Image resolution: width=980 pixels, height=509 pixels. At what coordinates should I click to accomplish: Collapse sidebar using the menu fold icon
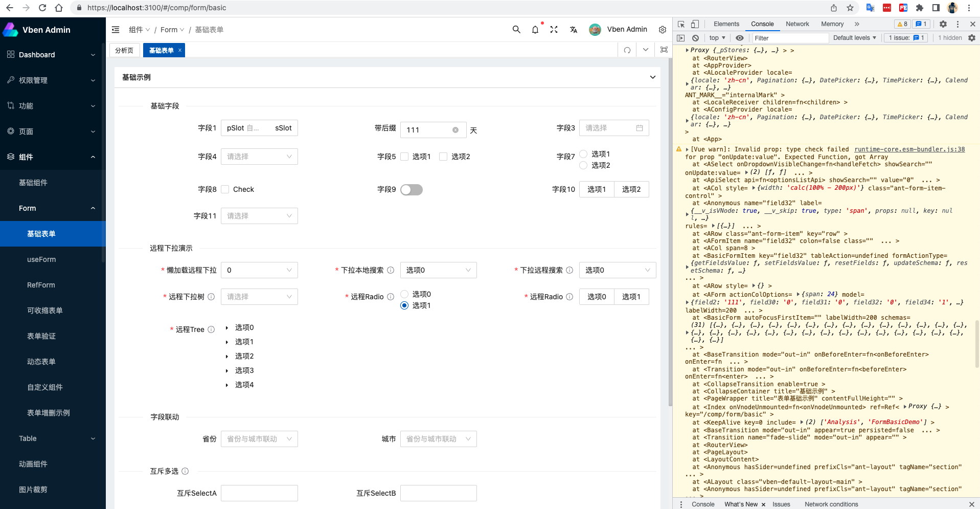pos(116,30)
